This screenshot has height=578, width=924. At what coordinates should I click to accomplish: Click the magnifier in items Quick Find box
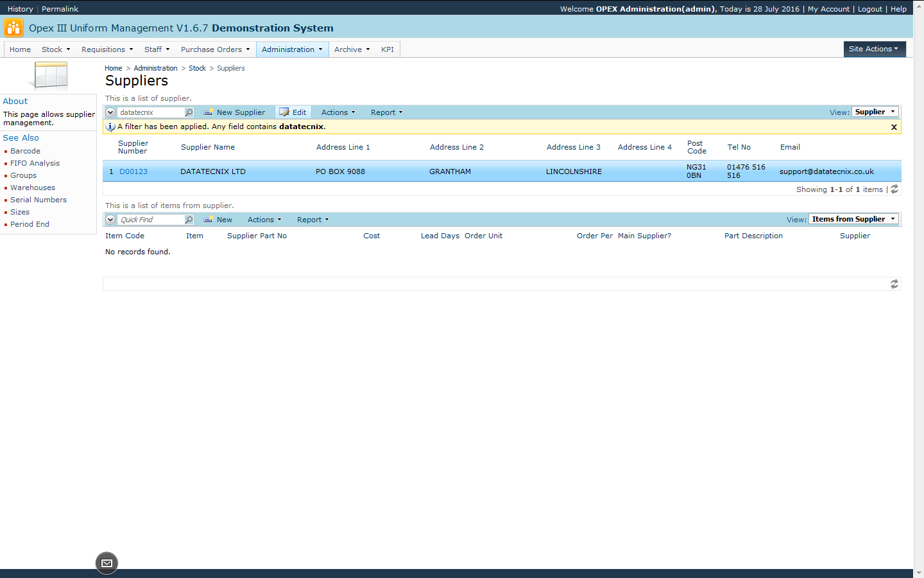pyautogui.click(x=189, y=220)
